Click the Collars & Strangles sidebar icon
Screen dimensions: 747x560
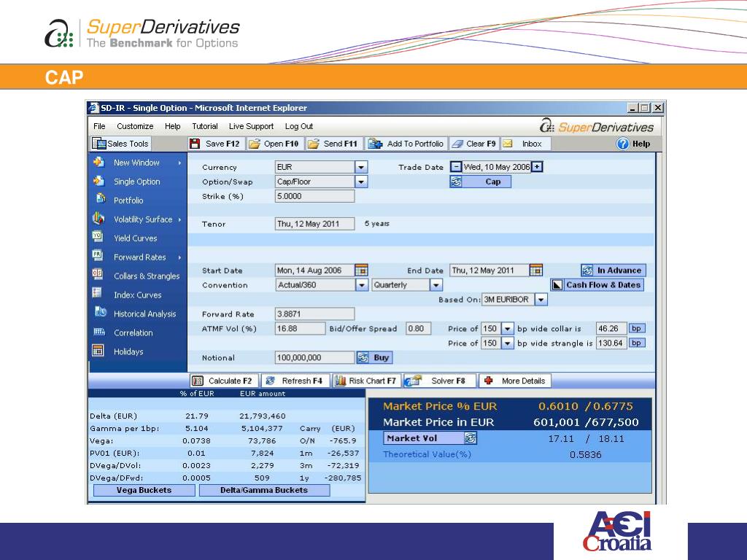coord(97,274)
